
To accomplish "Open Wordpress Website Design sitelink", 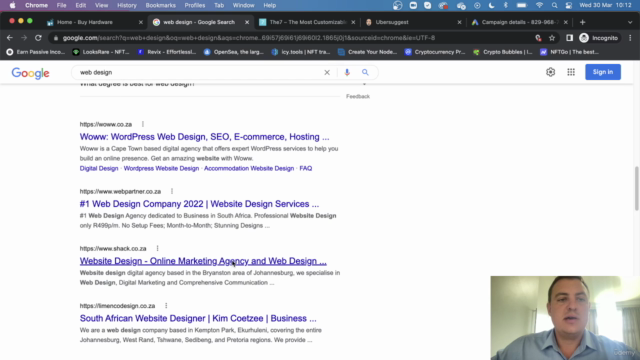I will point(161,168).
